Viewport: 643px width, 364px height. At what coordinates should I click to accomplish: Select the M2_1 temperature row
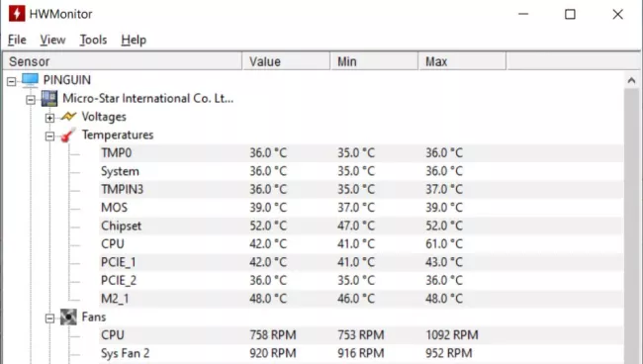(361, 299)
